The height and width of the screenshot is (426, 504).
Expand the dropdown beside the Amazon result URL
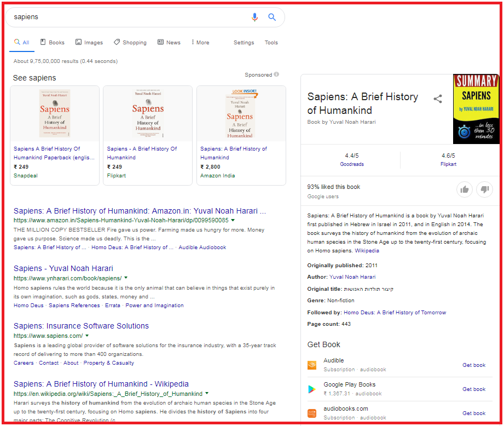pyautogui.click(x=233, y=220)
